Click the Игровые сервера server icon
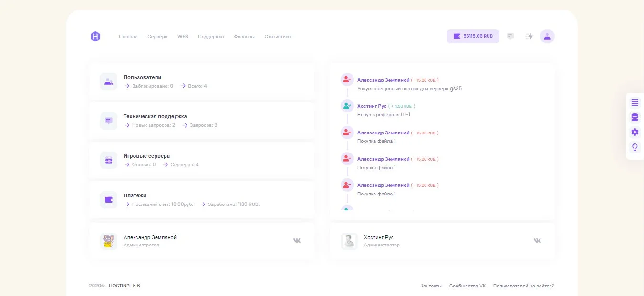This screenshot has width=644, height=296. point(109,160)
